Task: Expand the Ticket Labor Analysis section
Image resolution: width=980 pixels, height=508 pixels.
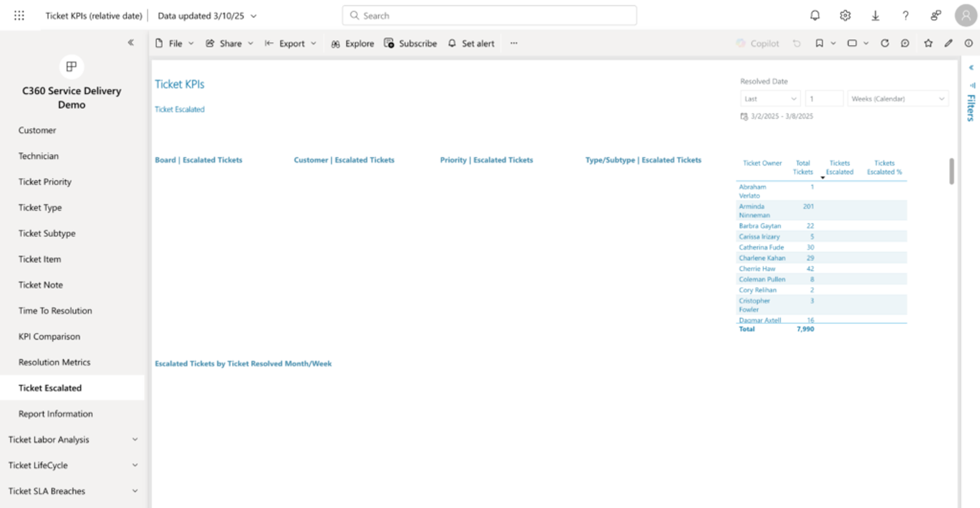Action: click(x=72, y=439)
